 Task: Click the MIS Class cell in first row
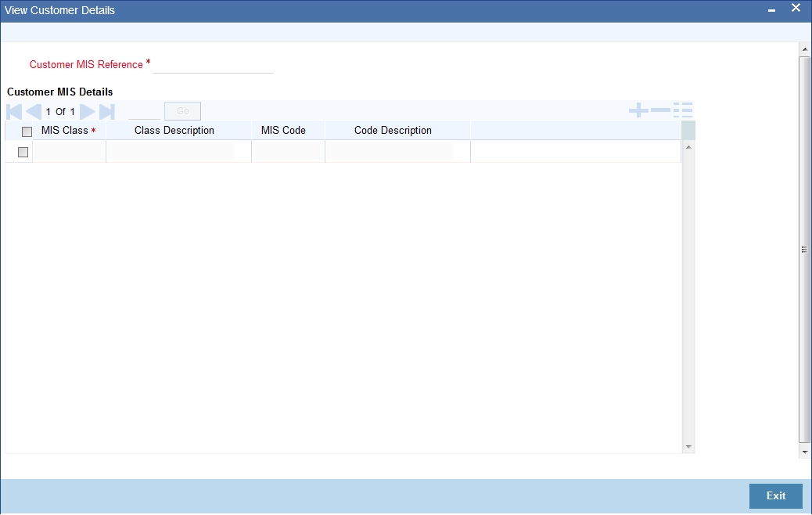[69, 151]
